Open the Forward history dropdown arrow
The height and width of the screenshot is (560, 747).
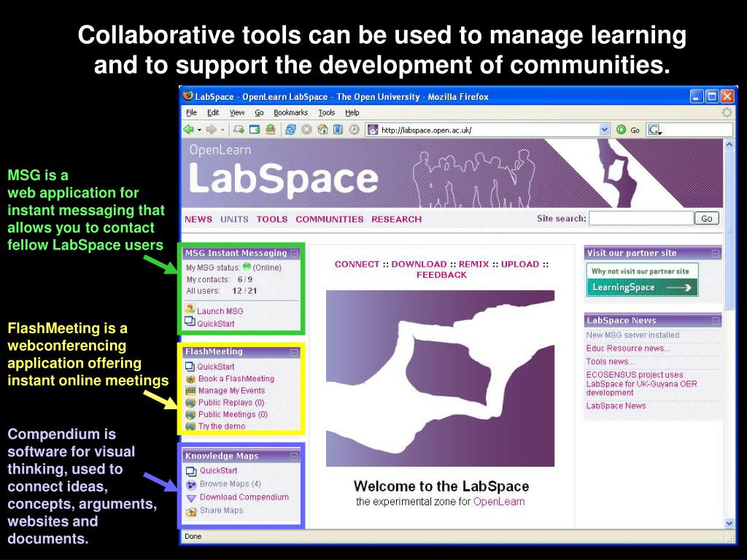pyautogui.click(x=222, y=130)
